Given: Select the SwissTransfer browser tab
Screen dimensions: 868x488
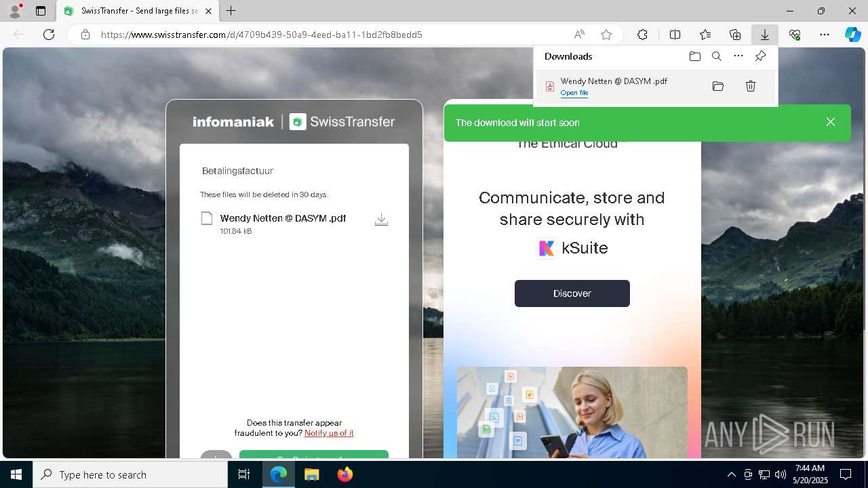Looking at the screenshot, I should point(138,11).
